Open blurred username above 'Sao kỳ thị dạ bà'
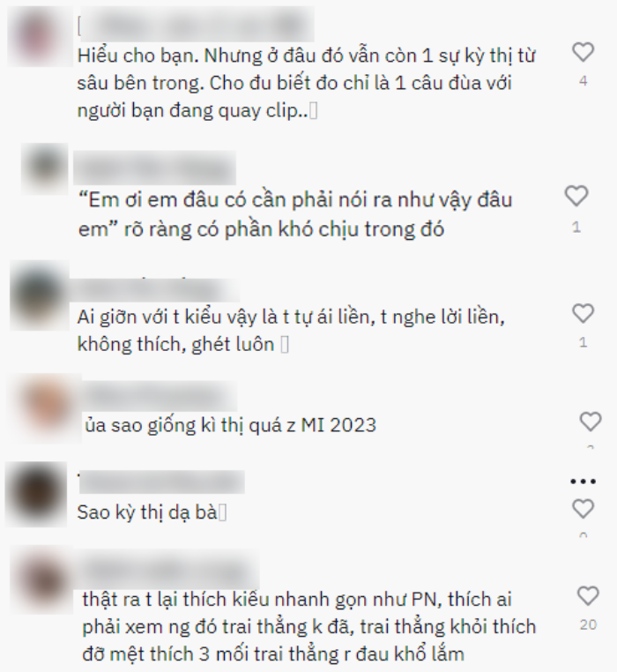The image size is (617, 672). tap(161, 482)
